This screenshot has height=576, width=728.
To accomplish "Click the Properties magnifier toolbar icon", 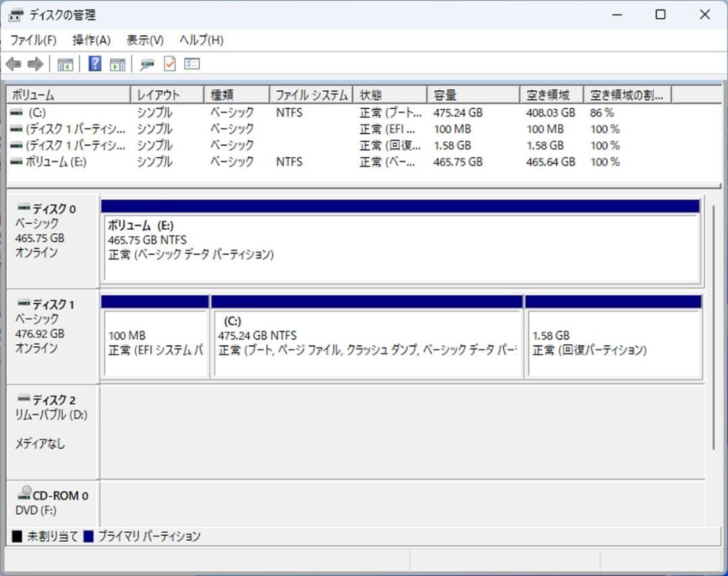I will [146, 64].
